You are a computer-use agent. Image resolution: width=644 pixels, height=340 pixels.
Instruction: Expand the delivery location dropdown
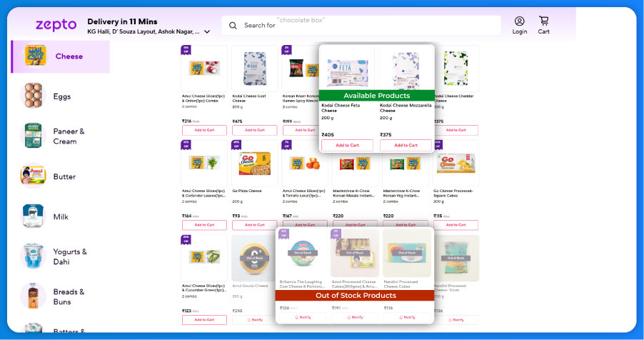coord(207,32)
